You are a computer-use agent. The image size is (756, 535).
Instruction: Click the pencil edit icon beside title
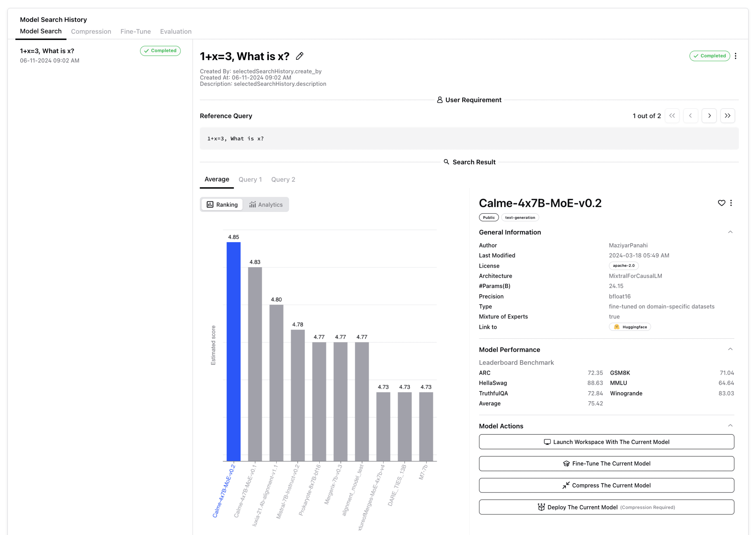tap(299, 56)
